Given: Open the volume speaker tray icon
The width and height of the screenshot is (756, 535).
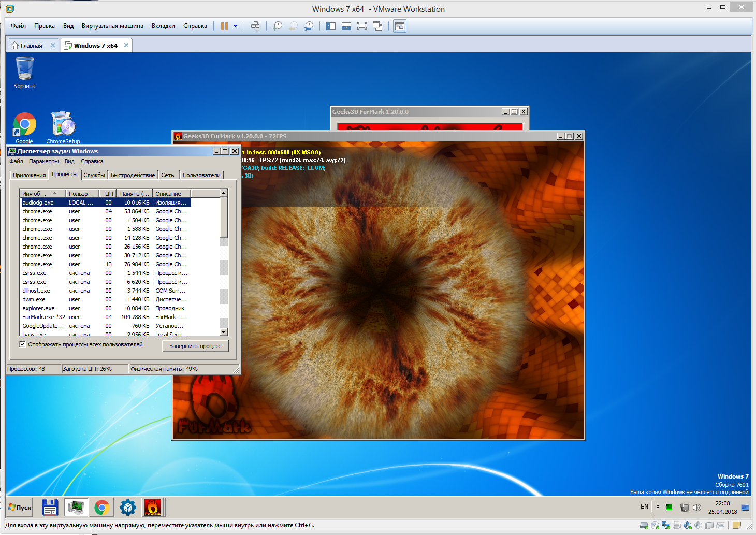Looking at the screenshot, I should [x=697, y=508].
